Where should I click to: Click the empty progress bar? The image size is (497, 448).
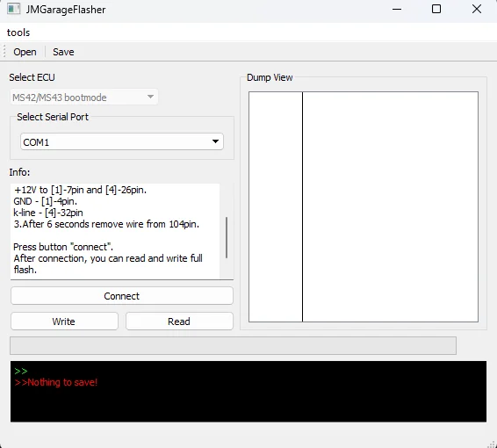click(233, 345)
